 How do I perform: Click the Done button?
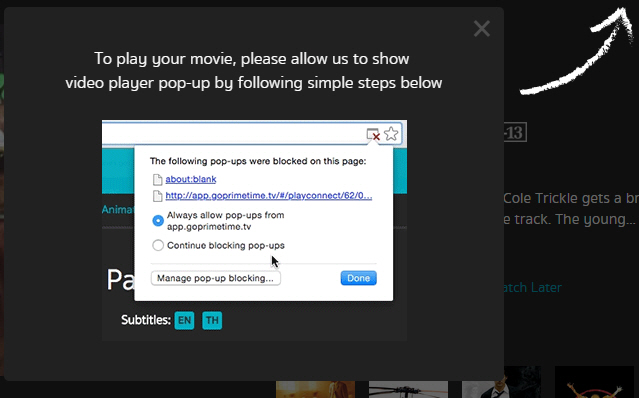[359, 278]
